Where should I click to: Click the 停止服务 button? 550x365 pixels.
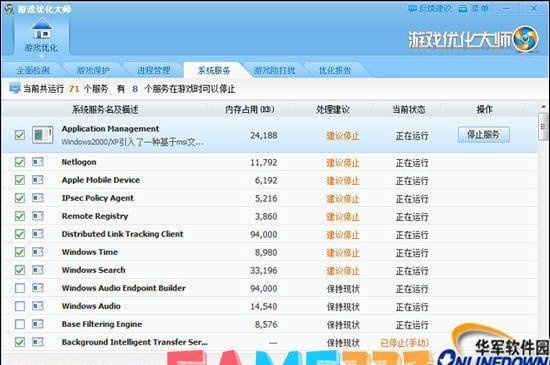click(484, 135)
